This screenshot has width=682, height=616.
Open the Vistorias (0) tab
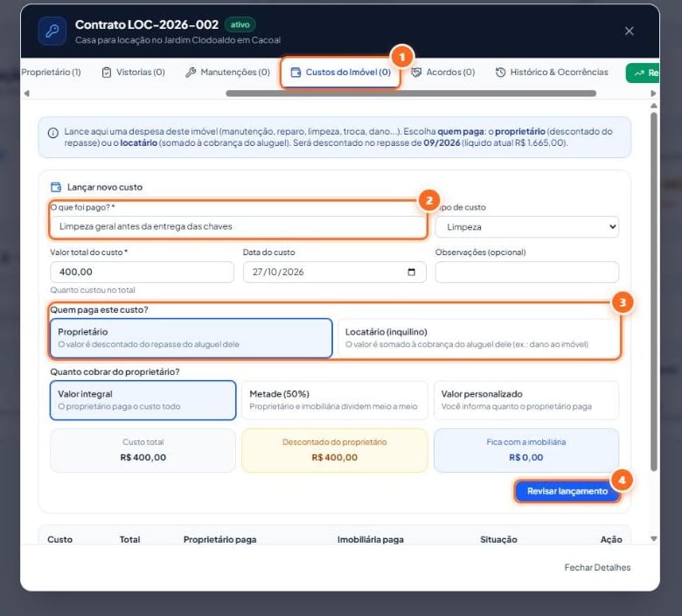click(x=134, y=73)
